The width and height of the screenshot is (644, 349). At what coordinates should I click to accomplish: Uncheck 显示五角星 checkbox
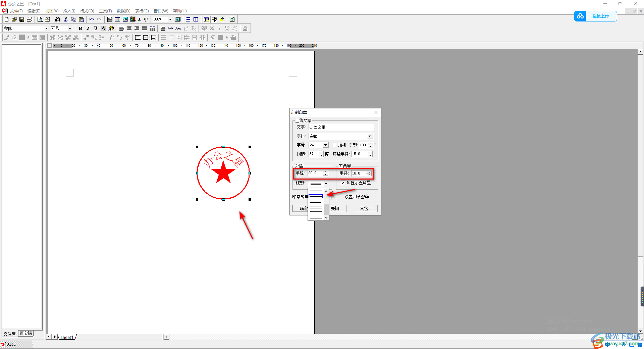tap(343, 183)
